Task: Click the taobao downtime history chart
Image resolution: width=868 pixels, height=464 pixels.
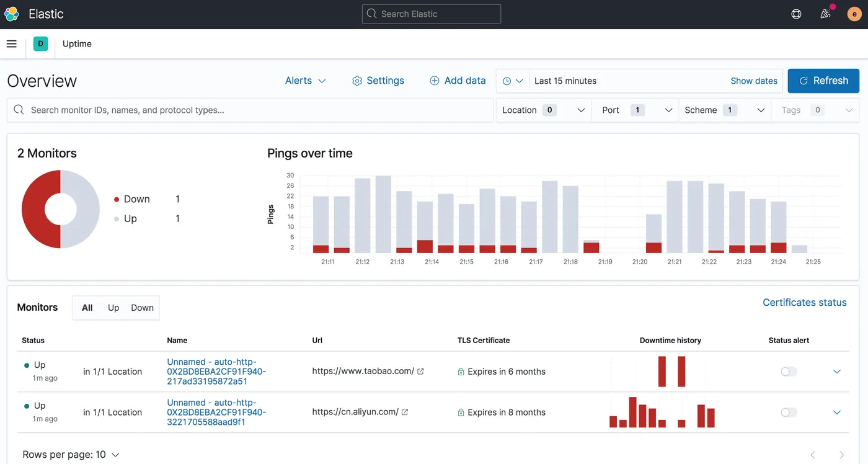Action: click(671, 372)
